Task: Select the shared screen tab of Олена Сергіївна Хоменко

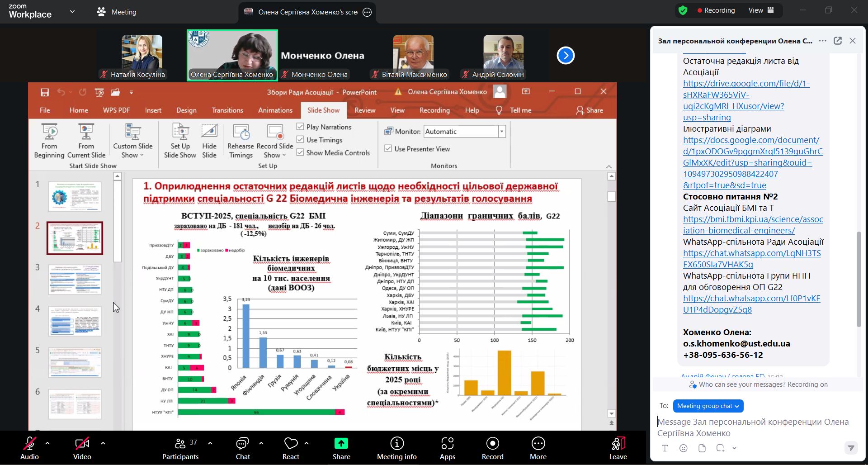Action: point(307,12)
